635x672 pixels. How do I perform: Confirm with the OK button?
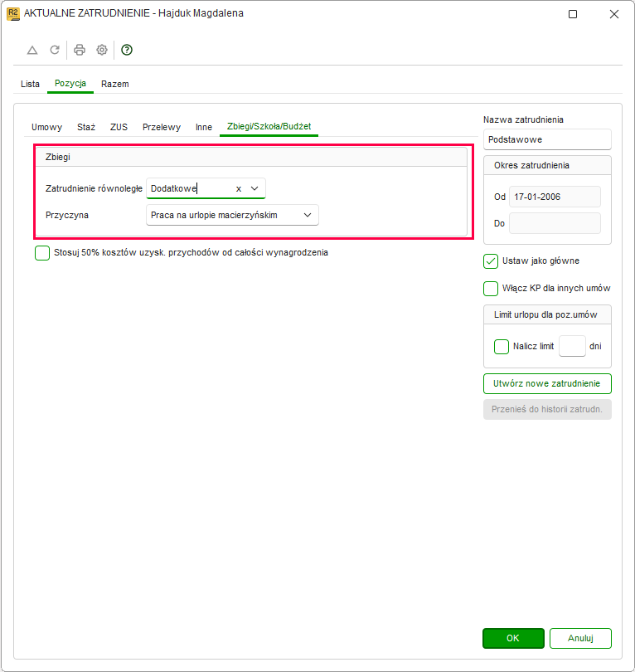pos(513,638)
